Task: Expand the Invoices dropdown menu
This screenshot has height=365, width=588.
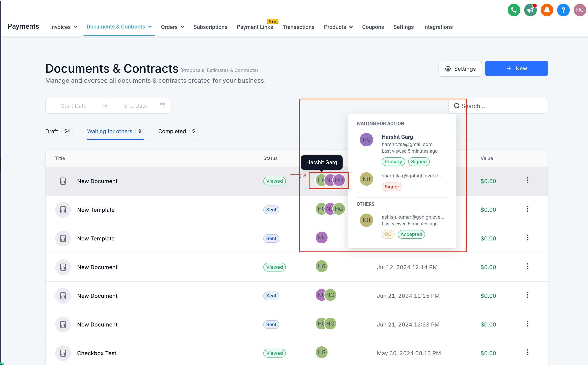Action: pyautogui.click(x=64, y=27)
